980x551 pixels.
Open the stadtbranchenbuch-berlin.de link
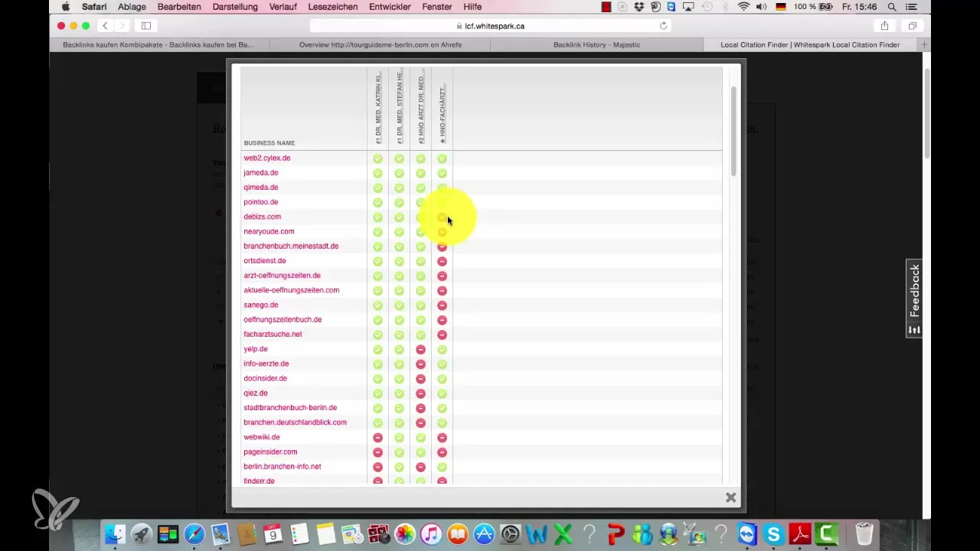[x=290, y=408]
